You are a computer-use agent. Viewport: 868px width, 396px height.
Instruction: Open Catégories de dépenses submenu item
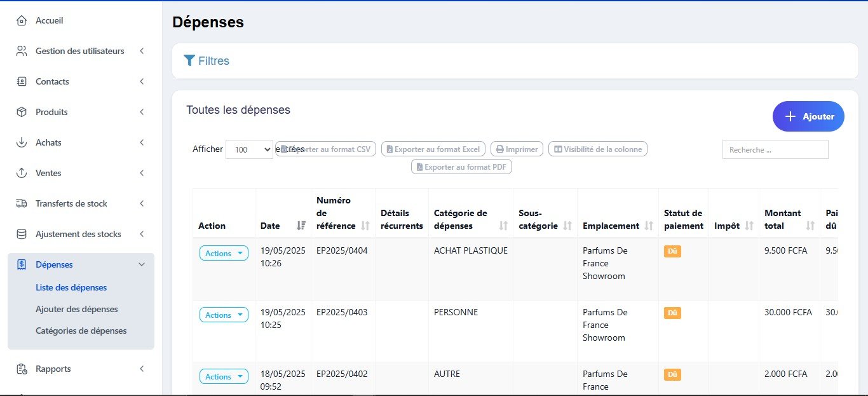(81, 331)
